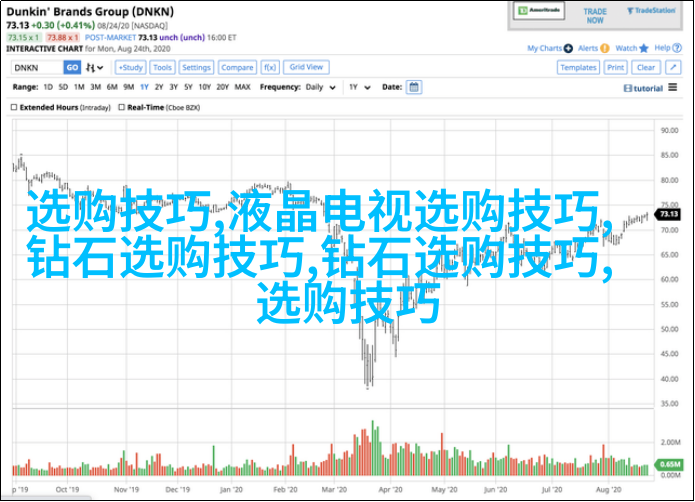
Task: Switch to Grid View
Action: (x=306, y=67)
